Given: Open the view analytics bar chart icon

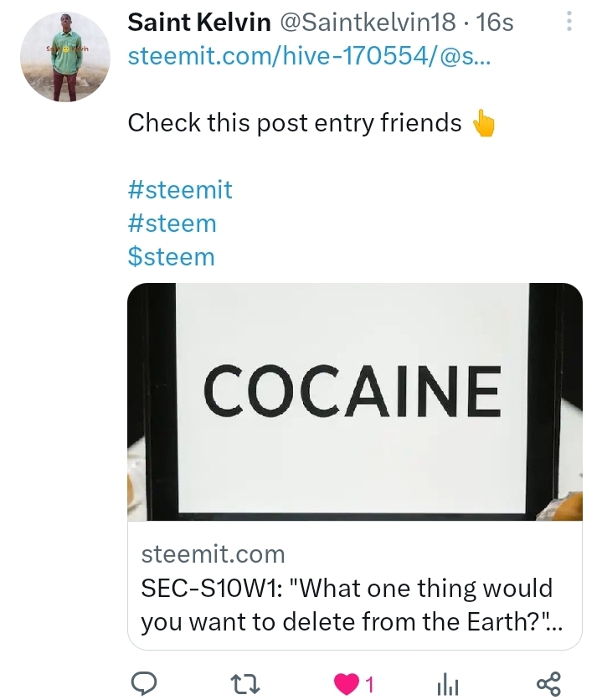Looking at the screenshot, I should click(448, 684).
